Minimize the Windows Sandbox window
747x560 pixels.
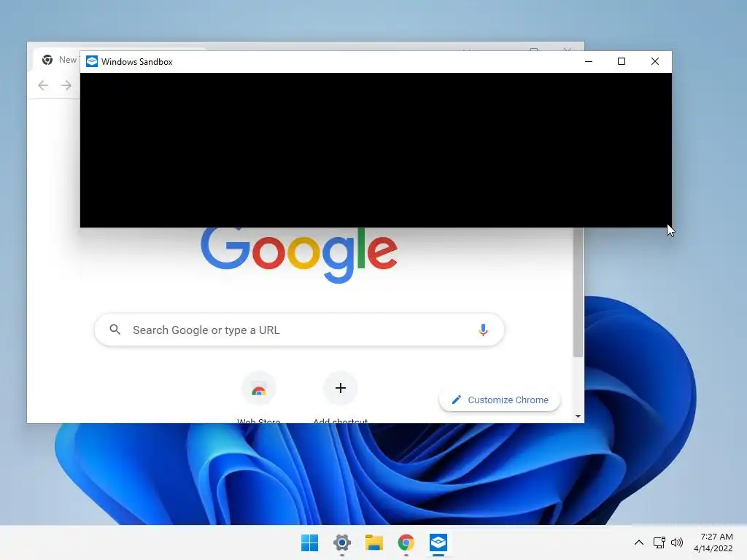pos(589,61)
